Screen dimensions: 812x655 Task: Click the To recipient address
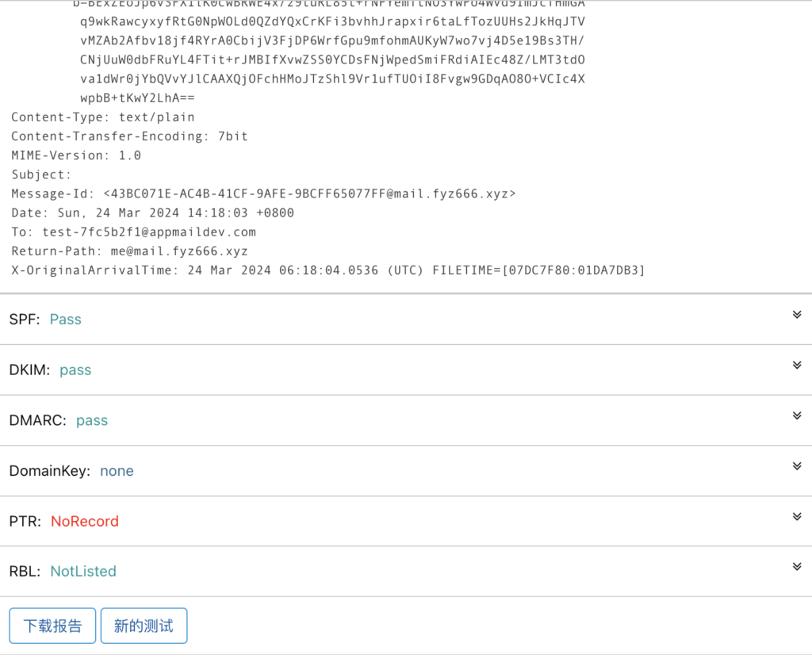(149, 232)
